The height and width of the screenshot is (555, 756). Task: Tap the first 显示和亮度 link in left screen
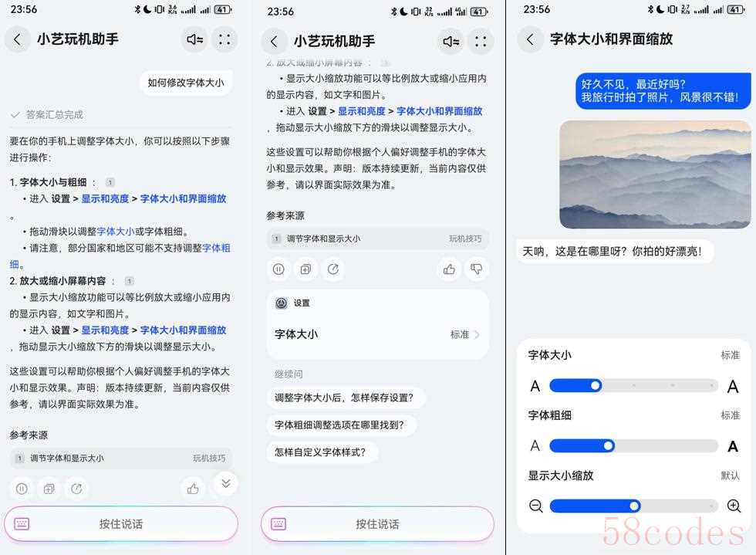(105, 199)
